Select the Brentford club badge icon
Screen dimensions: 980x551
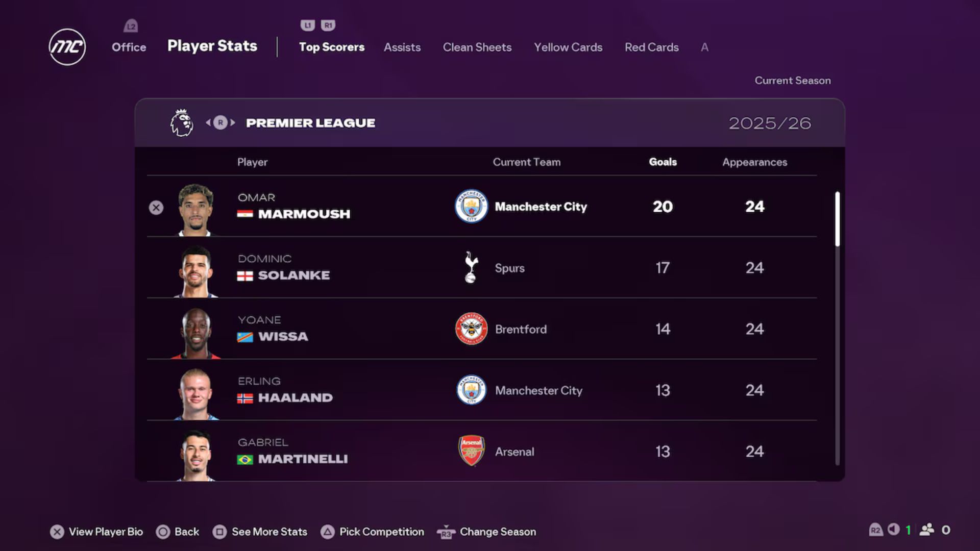pyautogui.click(x=471, y=329)
